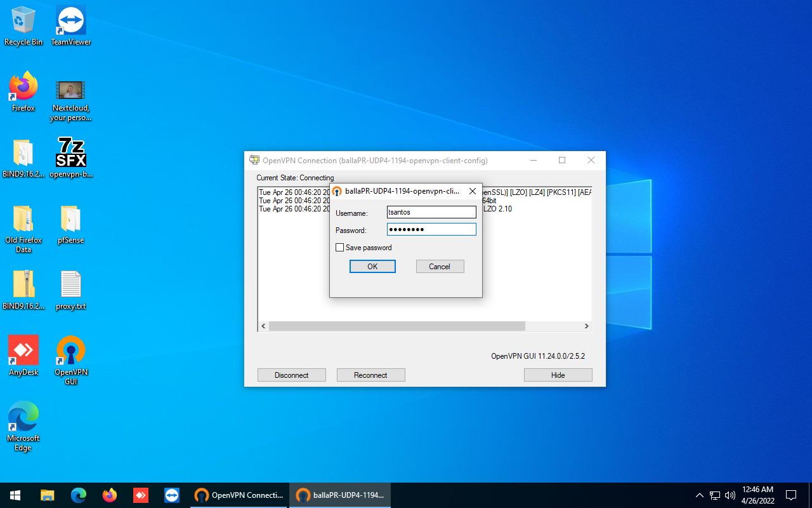Click show hidden icons chevron in tray
Image resolution: width=812 pixels, height=508 pixels.
click(x=700, y=495)
